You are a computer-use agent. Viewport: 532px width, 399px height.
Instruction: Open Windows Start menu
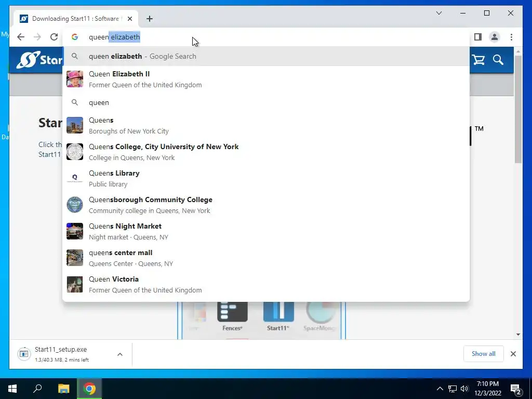(12, 389)
